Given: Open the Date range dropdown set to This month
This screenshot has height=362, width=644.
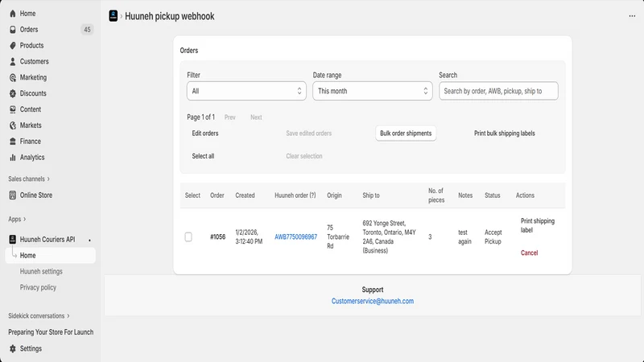Looking at the screenshot, I should 373,91.
